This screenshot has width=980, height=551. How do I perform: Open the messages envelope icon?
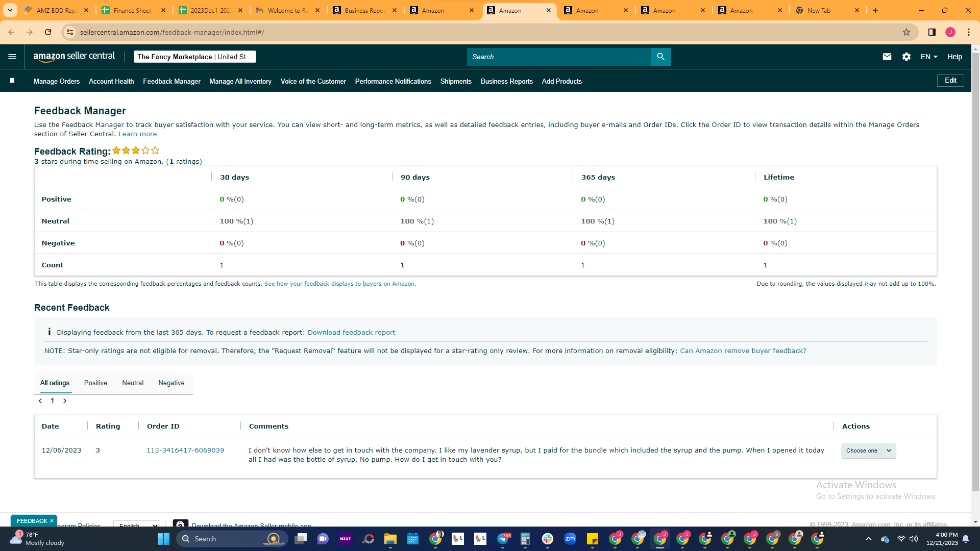click(887, 57)
